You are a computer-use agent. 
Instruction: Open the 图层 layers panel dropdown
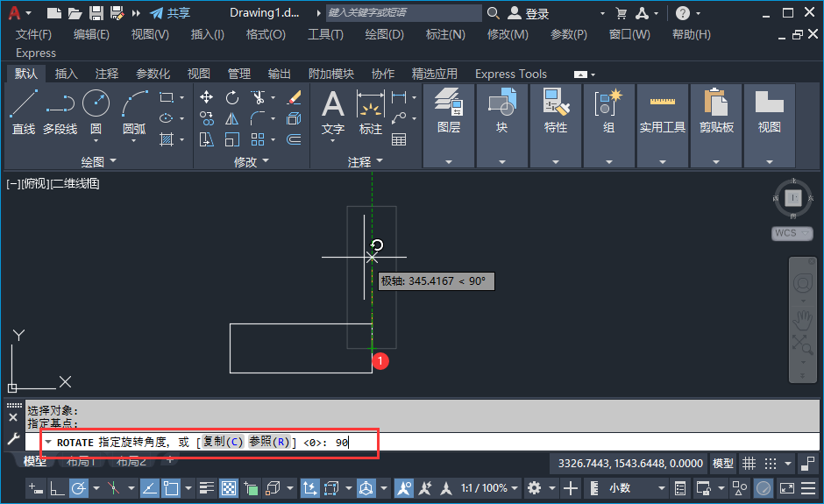[448, 162]
